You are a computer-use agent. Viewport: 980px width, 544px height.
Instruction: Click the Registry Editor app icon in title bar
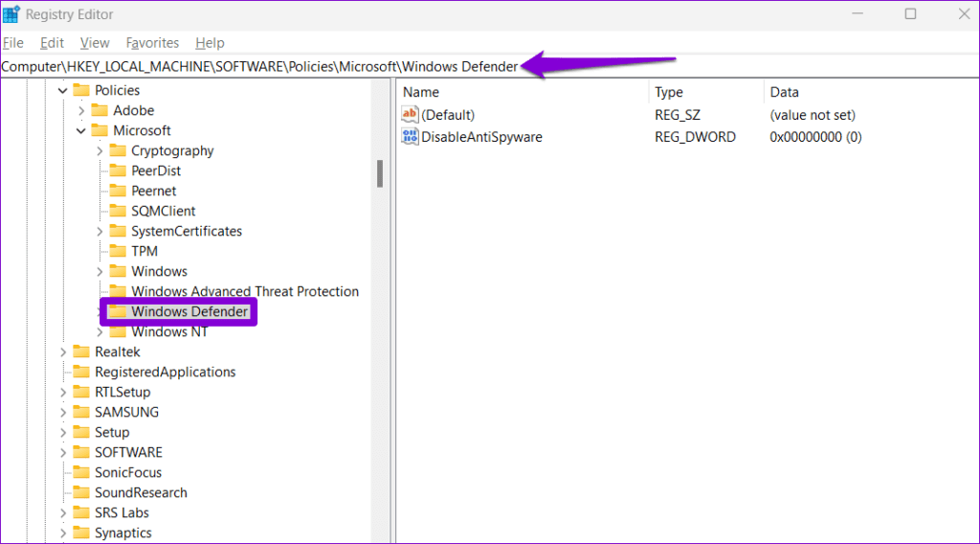click(12, 14)
